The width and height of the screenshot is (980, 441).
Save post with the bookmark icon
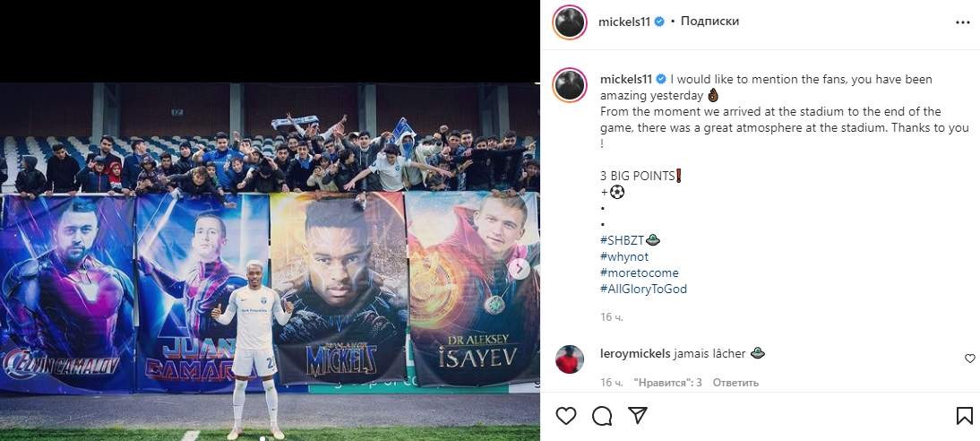click(x=965, y=416)
